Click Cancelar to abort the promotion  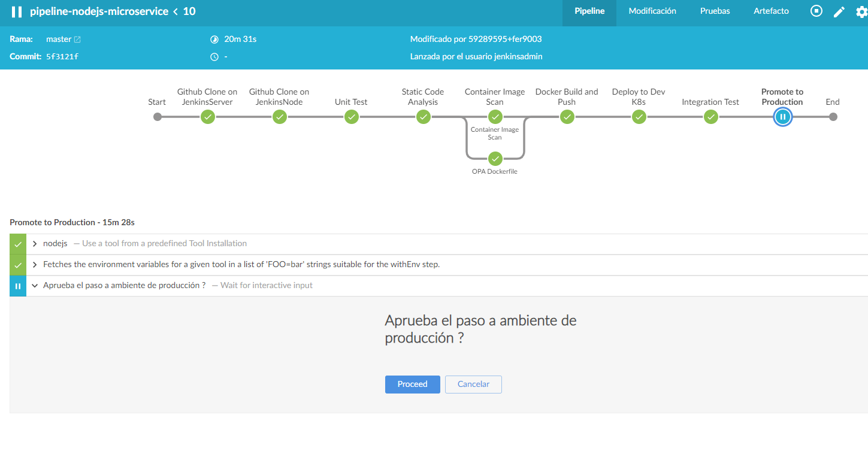coord(473,385)
